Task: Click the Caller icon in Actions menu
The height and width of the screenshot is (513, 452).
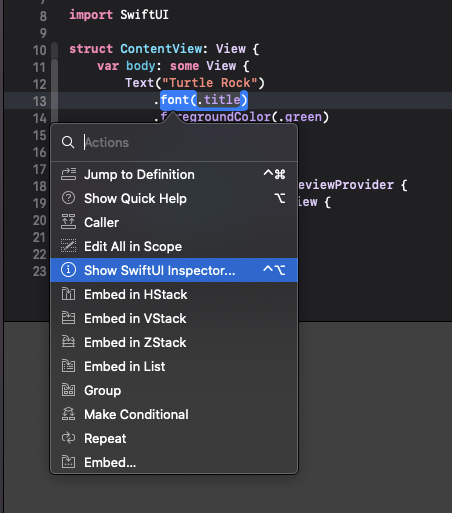Action: pyautogui.click(x=68, y=222)
